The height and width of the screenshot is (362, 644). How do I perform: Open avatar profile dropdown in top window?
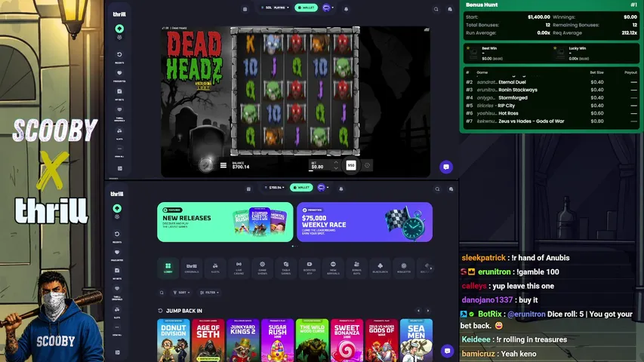click(328, 8)
